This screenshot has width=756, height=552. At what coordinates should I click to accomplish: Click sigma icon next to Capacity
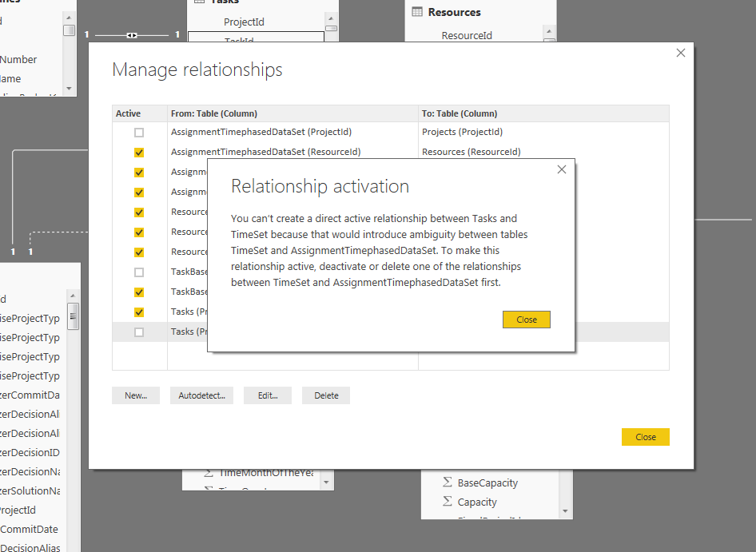tap(448, 502)
